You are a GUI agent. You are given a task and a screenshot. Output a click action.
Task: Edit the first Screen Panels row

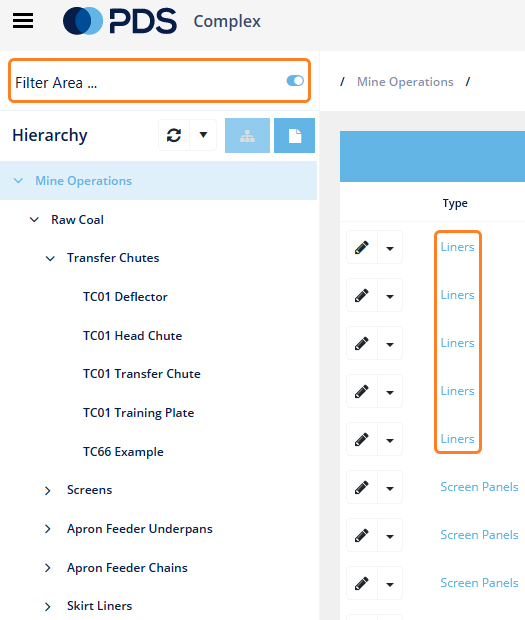pos(362,488)
